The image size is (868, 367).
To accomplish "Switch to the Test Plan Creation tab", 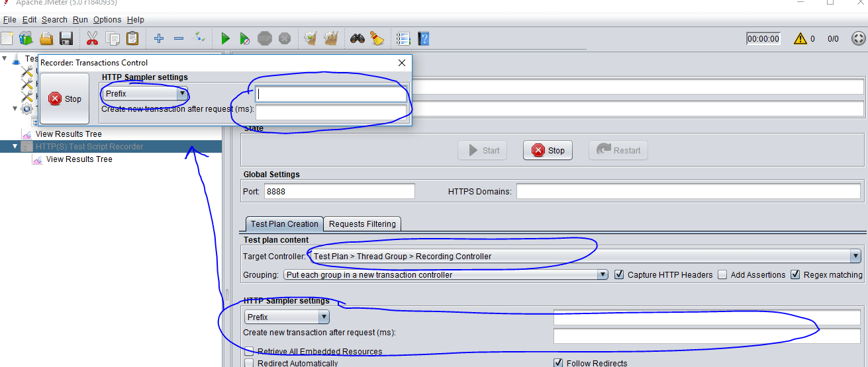I will coord(285,224).
